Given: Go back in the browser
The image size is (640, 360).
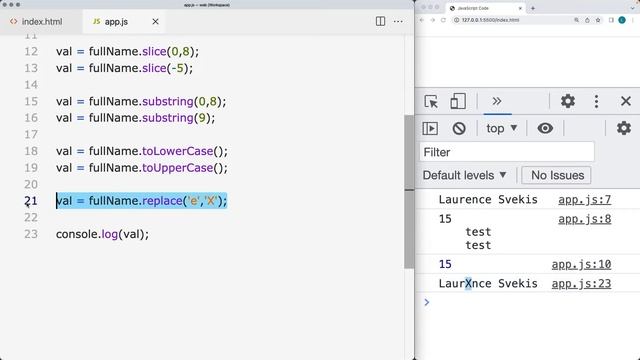Looking at the screenshot, I should (x=422, y=20).
